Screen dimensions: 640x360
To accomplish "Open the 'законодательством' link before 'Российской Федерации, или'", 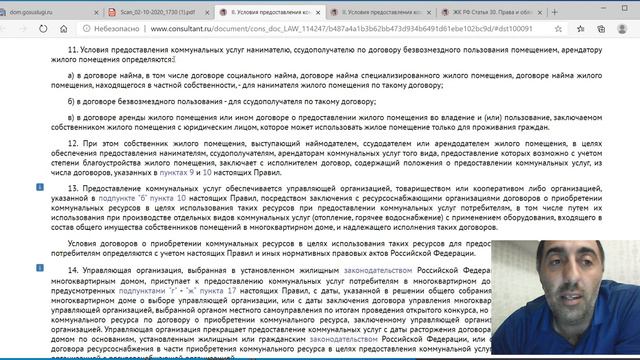I will [344, 339].
